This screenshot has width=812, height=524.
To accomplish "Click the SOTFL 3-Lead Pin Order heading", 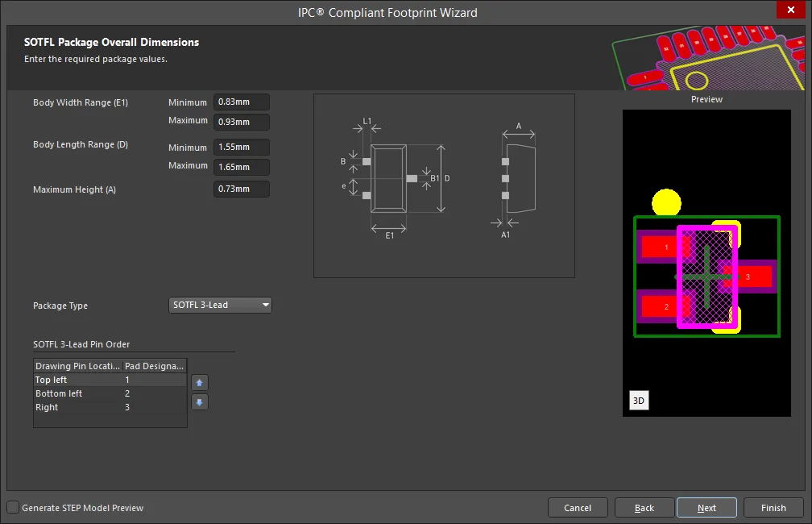I will point(81,344).
